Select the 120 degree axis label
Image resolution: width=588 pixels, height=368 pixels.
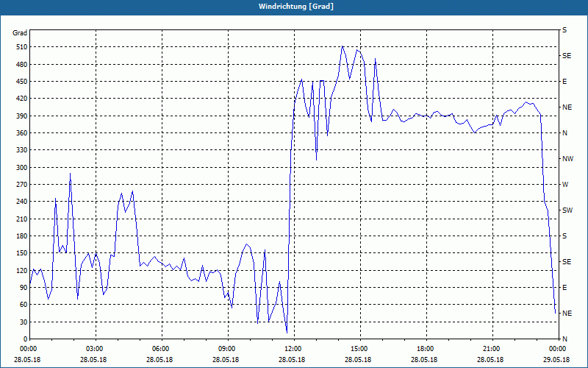[x=21, y=270]
